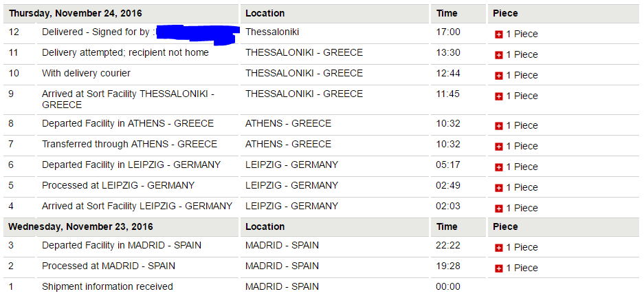Viewport: 644px width, 296px height.
Task: Expand piece details for Arrived Thessaloniki sort facility
Action: (x=498, y=96)
